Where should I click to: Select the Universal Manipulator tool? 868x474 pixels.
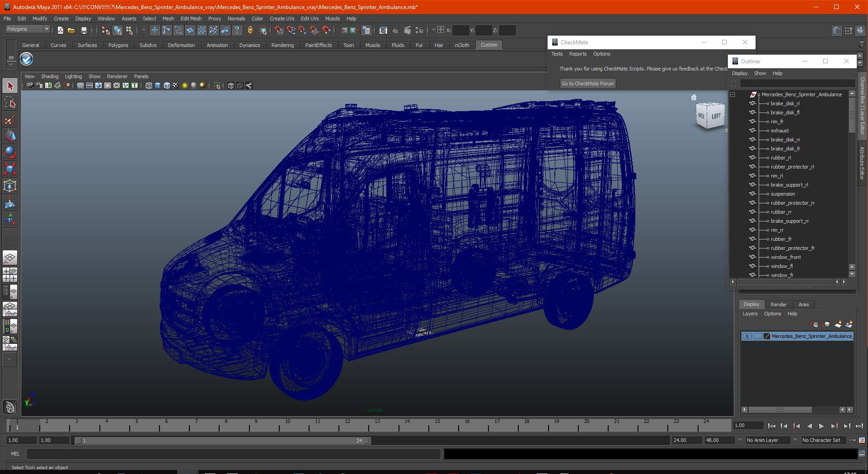tap(10, 186)
